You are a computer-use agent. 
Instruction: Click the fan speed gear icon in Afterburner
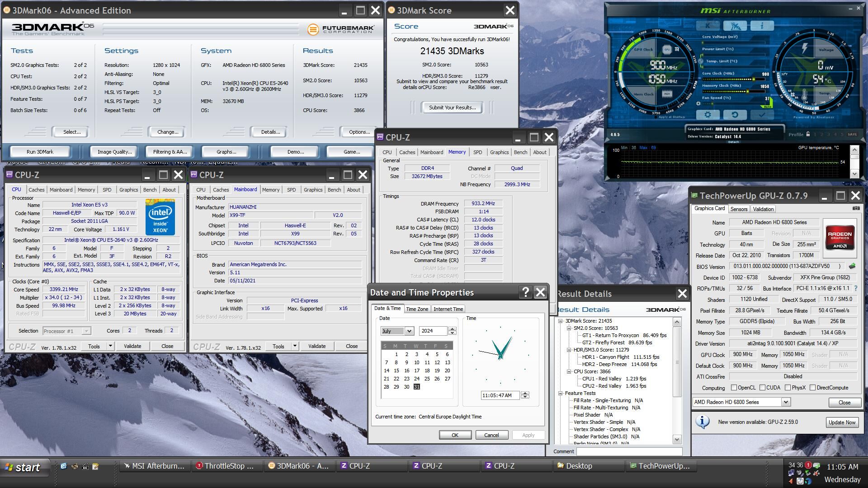coord(698,103)
